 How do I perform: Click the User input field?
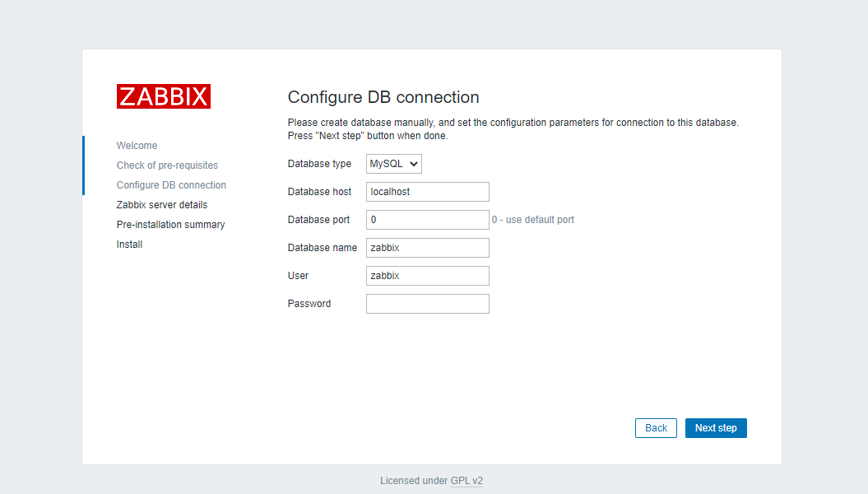tap(427, 276)
